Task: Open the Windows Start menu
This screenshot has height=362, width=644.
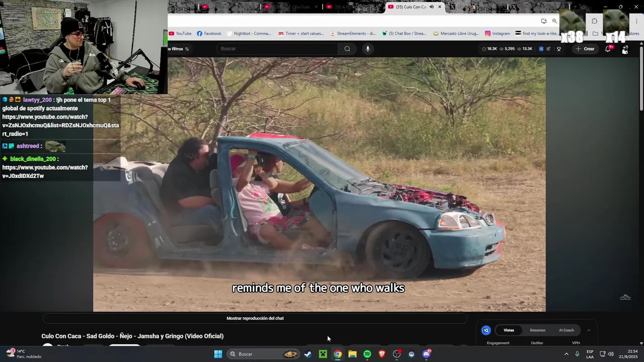Action: [x=218, y=354]
